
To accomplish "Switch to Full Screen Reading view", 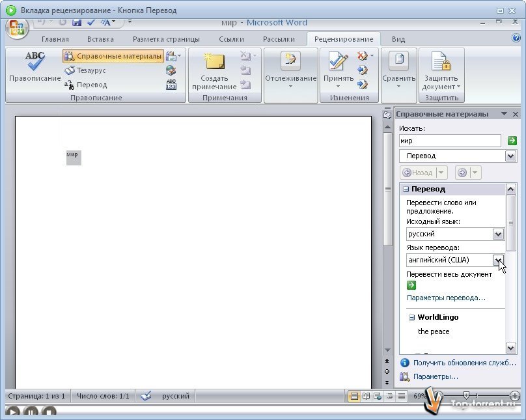I will 366,396.
